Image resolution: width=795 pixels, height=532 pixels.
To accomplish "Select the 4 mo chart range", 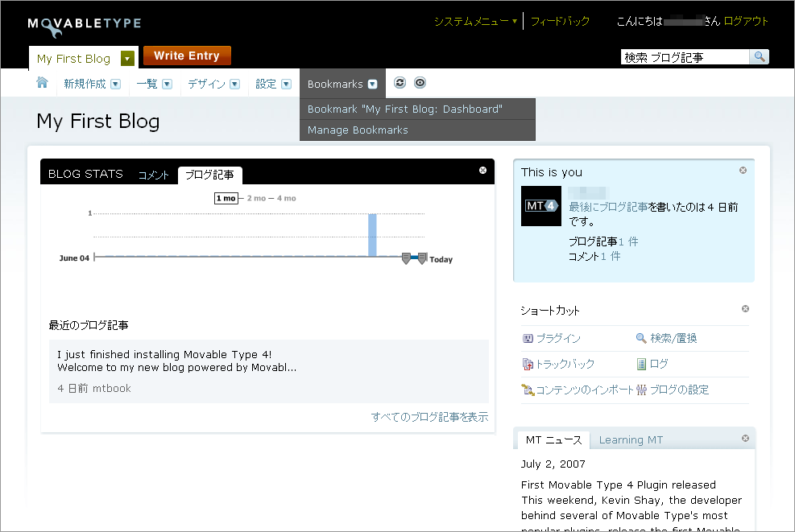I will pyautogui.click(x=287, y=198).
